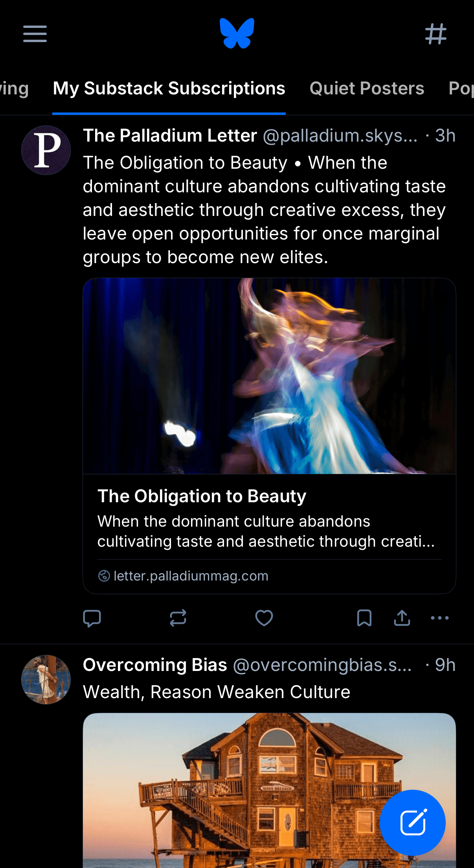
Task: Open the blurred dancer link preview image
Action: [269, 376]
